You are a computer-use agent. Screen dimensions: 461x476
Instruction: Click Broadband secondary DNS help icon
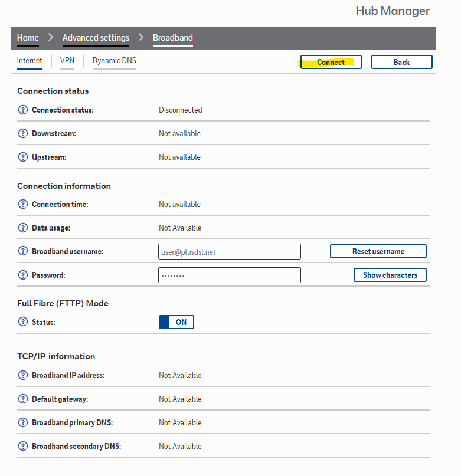[x=23, y=446]
